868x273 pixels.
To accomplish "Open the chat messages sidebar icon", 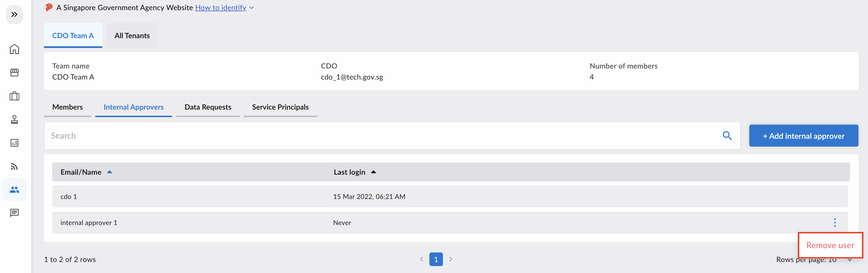I will click(x=14, y=213).
